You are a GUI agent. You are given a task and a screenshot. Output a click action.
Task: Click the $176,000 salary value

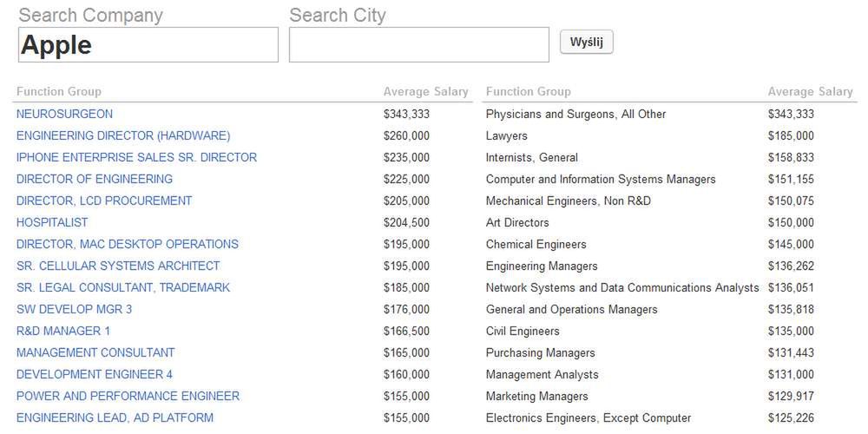click(x=406, y=310)
